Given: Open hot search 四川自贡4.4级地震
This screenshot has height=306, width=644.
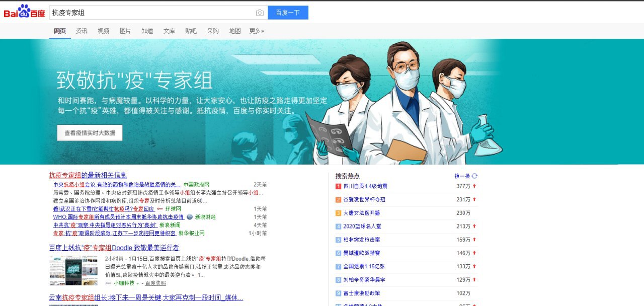Looking at the screenshot, I should click(x=365, y=186).
